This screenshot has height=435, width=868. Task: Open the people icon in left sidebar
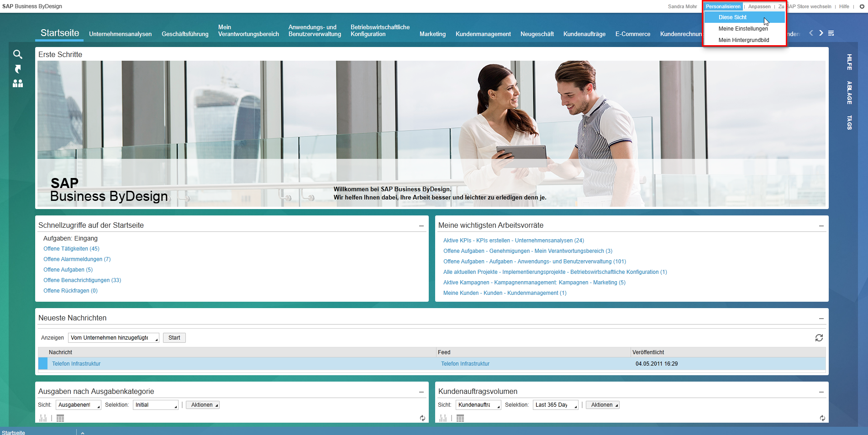pos(18,84)
